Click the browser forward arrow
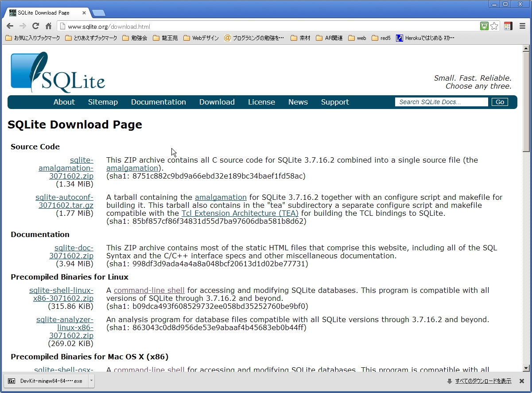Image resolution: width=532 pixels, height=393 pixels. click(23, 26)
